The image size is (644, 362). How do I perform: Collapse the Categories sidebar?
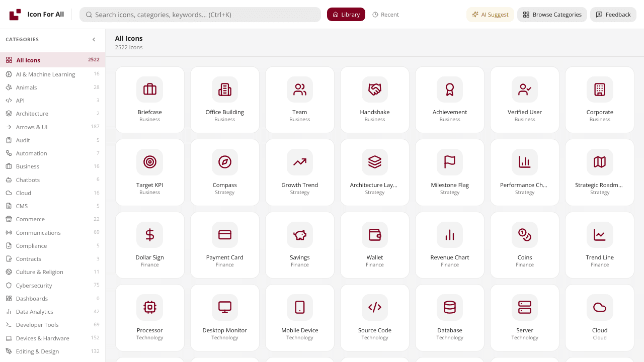pyautogui.click(x=94, y=39)
